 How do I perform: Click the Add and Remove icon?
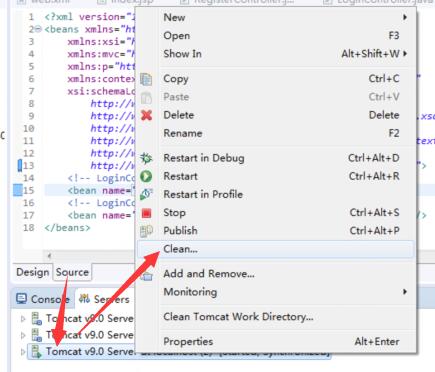[x=146, y=276]
